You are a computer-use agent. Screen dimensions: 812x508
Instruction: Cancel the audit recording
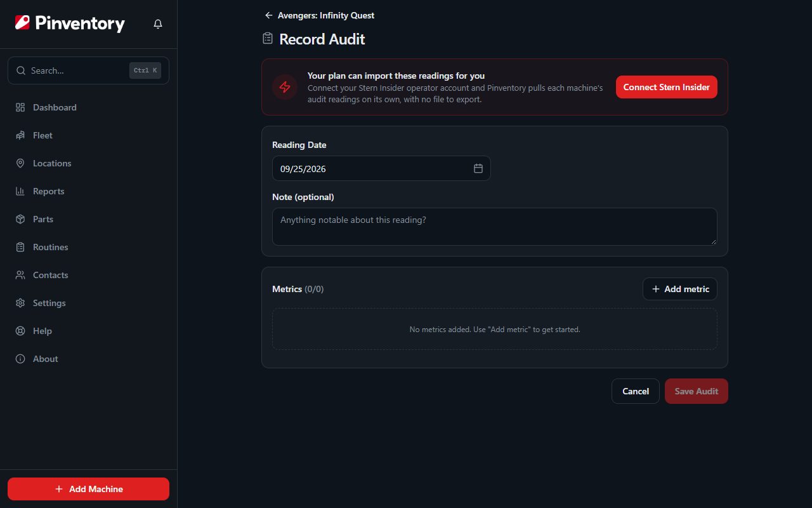tap(636, 391)
